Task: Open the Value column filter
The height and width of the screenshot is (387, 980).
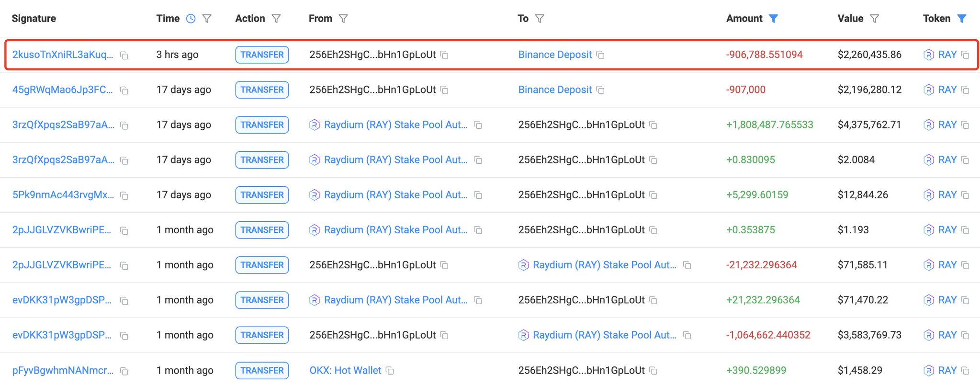Action: (875, 19)
